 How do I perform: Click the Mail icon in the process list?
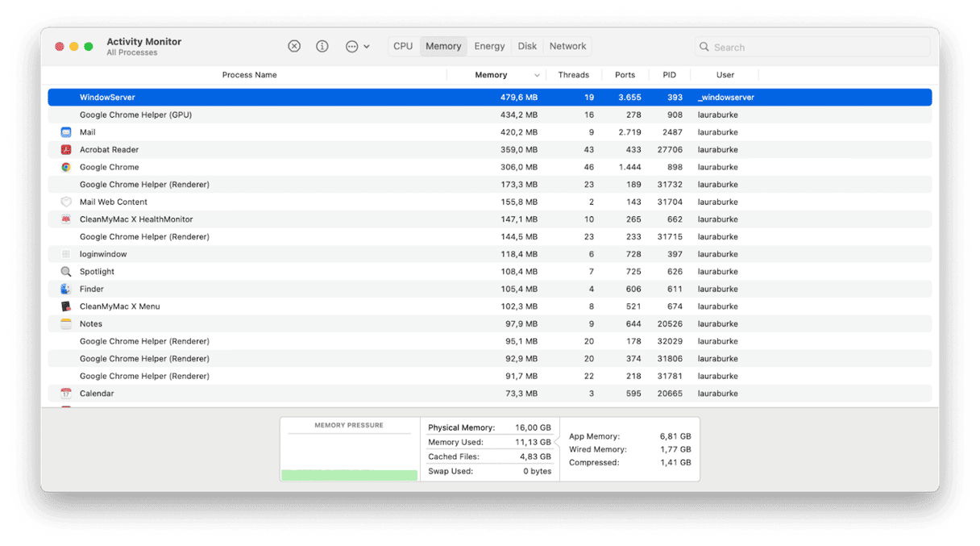click(67, 132)
